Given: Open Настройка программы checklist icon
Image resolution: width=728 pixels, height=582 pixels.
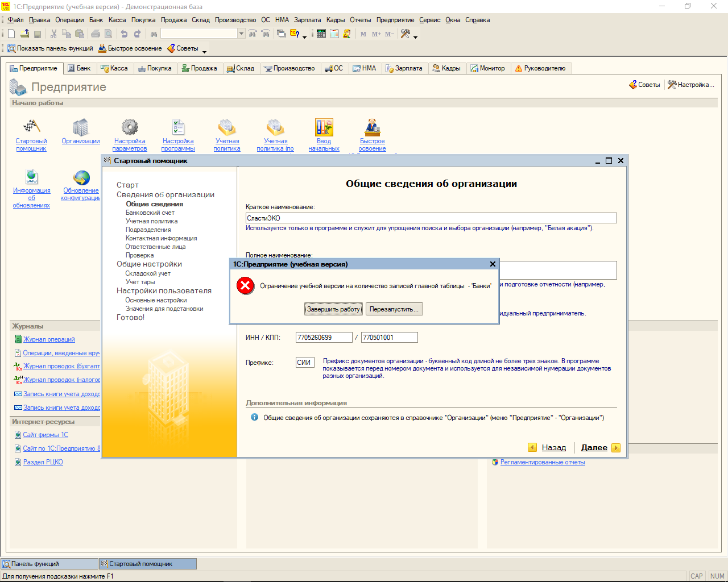Looking at the screenshot, I should click(x=178, y=127).
